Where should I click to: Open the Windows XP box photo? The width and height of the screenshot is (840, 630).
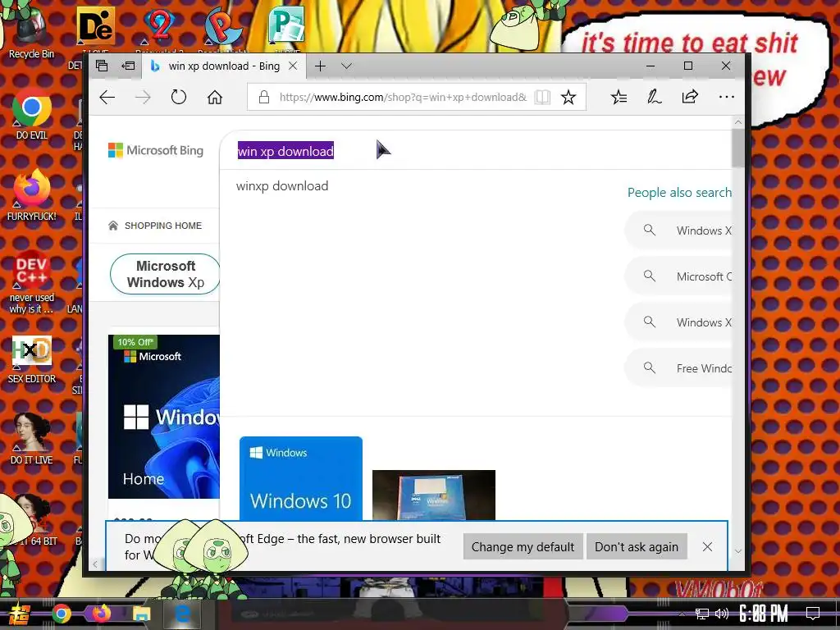tap(434, 495)
